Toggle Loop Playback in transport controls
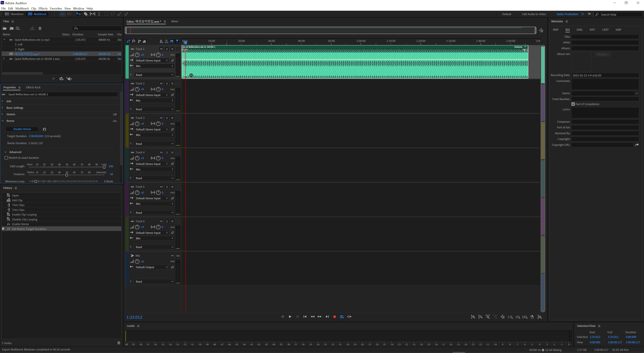This screenshot has height=353, width=644. pos(342,316)
